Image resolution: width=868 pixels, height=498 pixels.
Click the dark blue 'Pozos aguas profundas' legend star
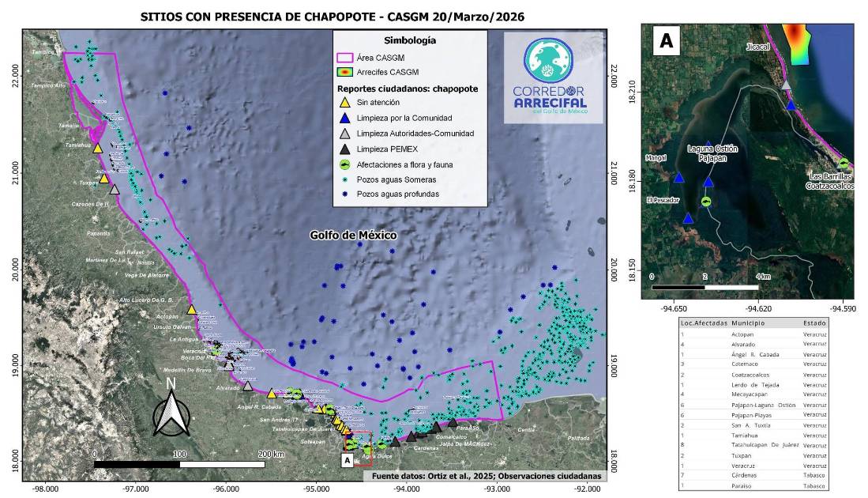click(344, 194)
